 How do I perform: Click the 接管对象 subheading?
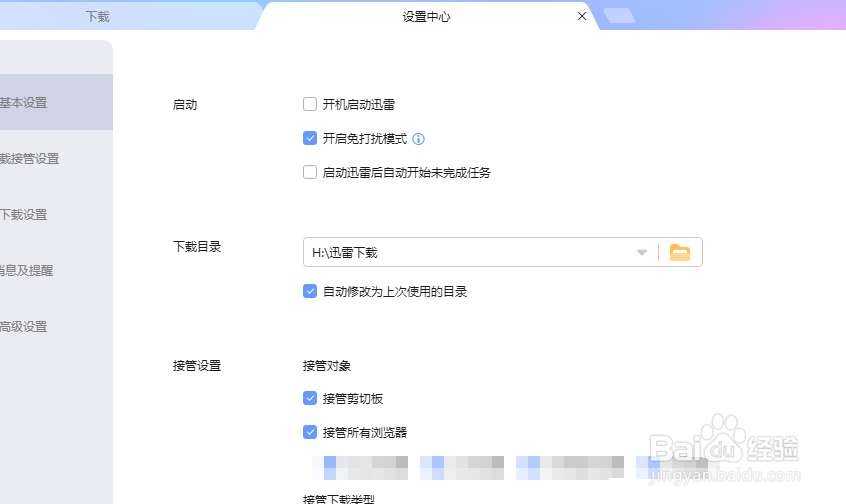327,365
